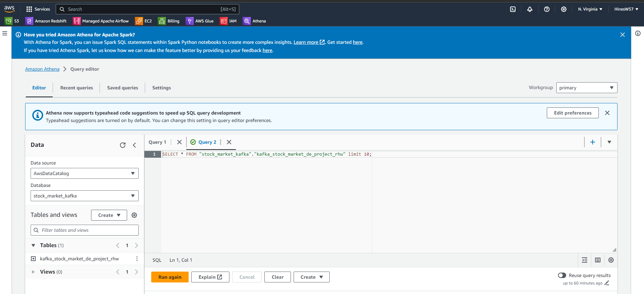Image resolution: width=644 pixels, height=294 pixels.
Task: Open Query 2 tab options dots
Action: click(221, 142)
